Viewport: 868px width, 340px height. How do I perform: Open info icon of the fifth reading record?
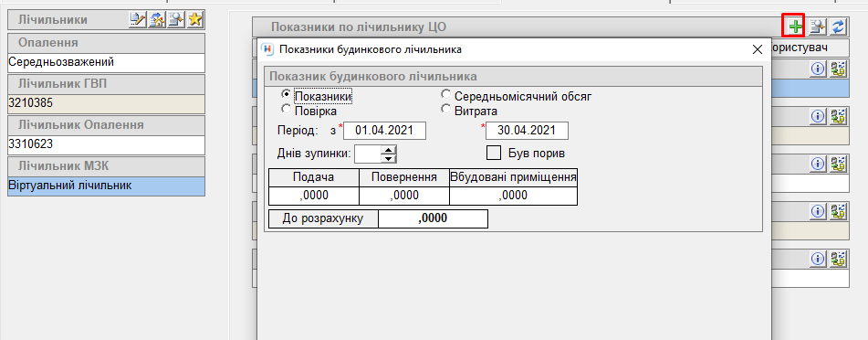(x=818, y=259)
